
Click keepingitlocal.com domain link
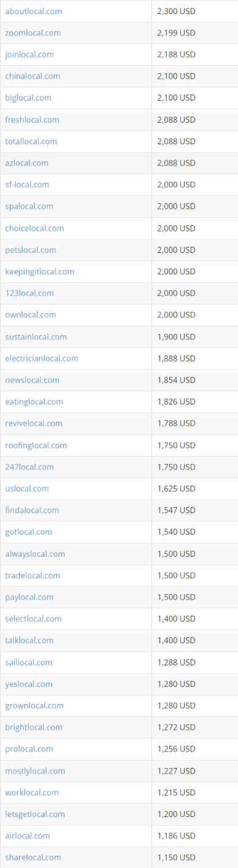[40, 271]
